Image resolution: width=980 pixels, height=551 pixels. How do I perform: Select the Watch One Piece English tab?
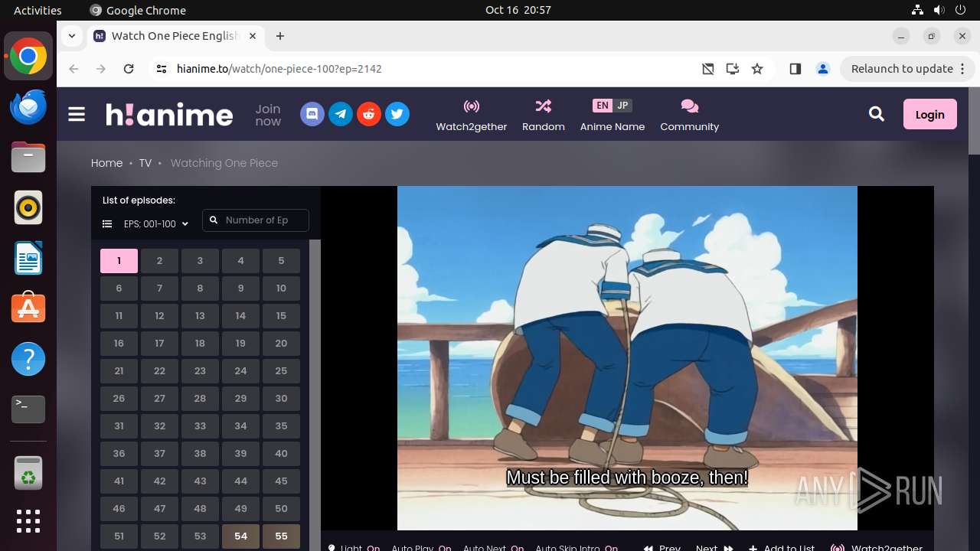click(x=176, y=36)
